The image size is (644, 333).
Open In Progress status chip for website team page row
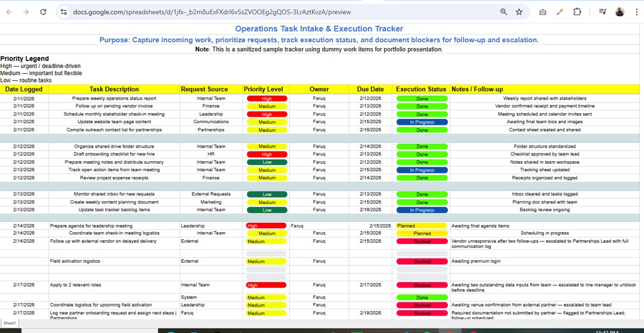click(422, 122)
